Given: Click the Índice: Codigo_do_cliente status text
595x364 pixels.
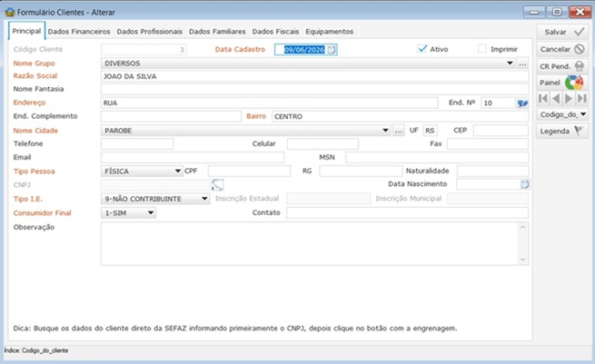Looking at the screenshot, I should click(x=36, y=350).
